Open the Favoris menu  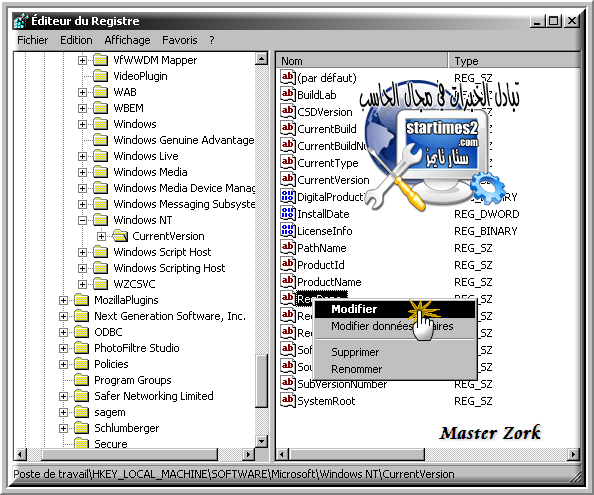tap(180, 40)
